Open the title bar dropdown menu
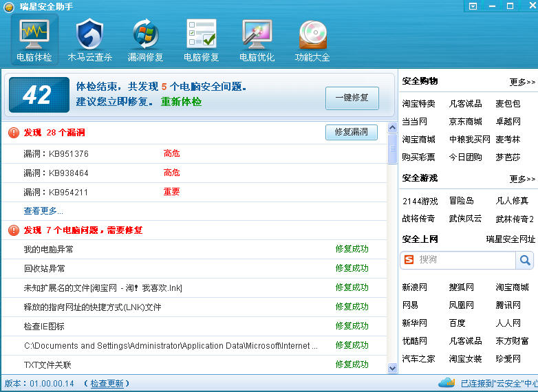538x392 pixels. (x=473, y=6)
